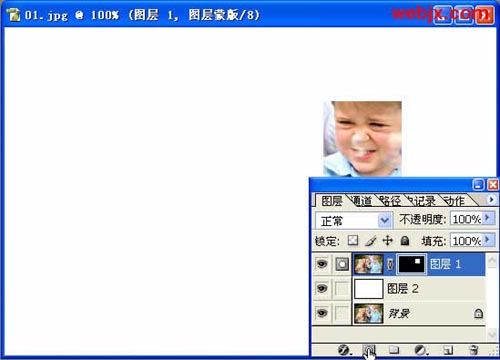Toggle lock all padlock icon
The height and width of the screenshot is (360, 500).
pyautogui.click(x=405, y=240)
